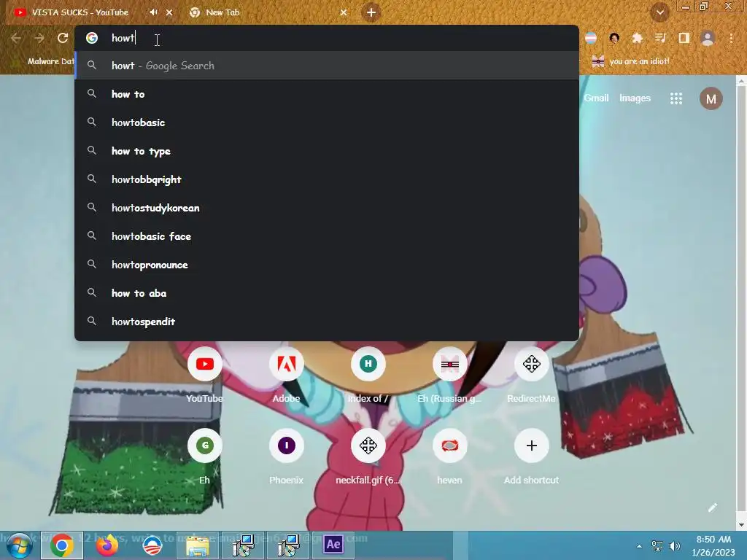Screen dimensions: 747x560
Task: Open the media controls icon
Action: (x=660, y=38)
